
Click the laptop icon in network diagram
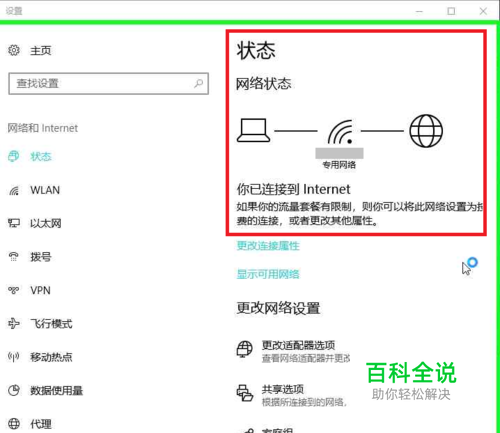pyautogui.click(x=253, y=130)
